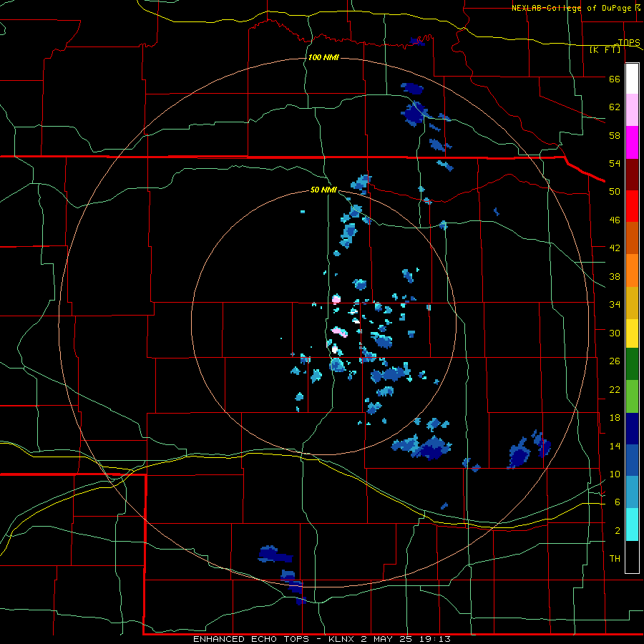Viewport: 644px width, 644px height.
Task: Click the navy blue legend swatch
Action: pyautogui.click(x=632, y=429)
